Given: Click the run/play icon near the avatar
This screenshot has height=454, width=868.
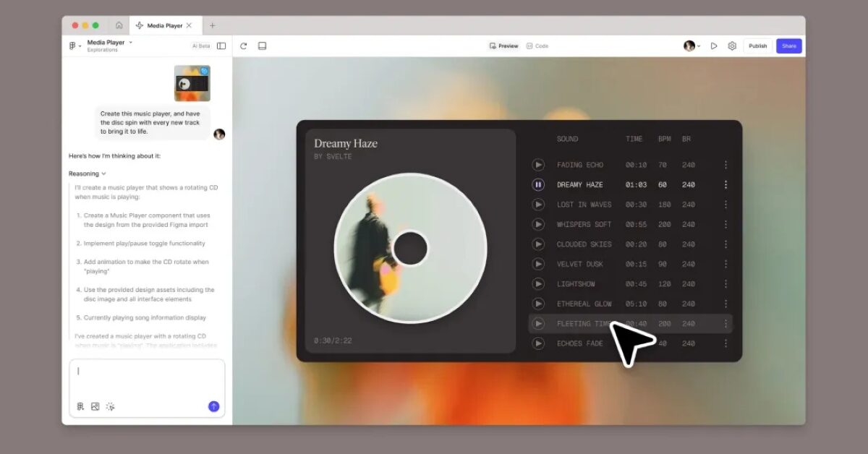Looking at the screenshot, I should pos(714,46).
